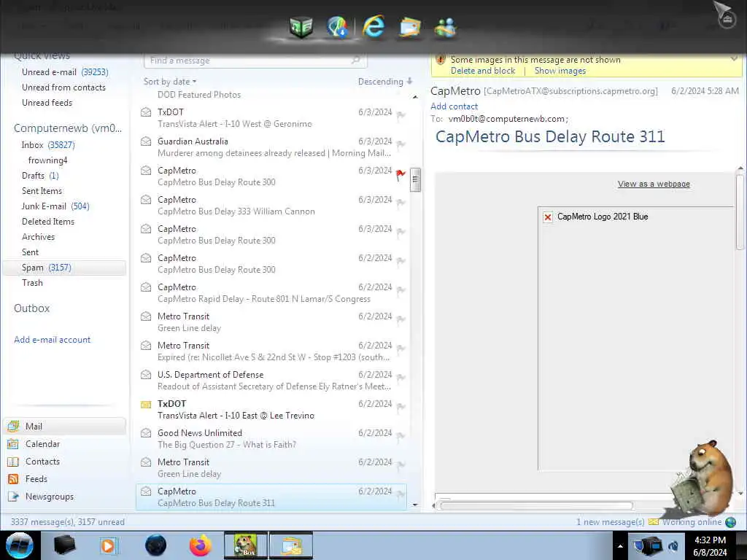Click message list scroll down arrow

[415, 505]
